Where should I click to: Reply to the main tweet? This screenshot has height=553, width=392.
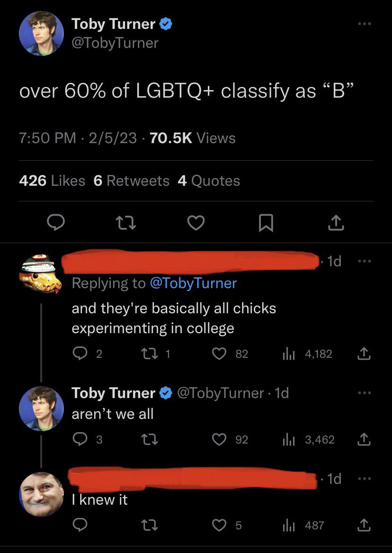(x=55, y=223)
